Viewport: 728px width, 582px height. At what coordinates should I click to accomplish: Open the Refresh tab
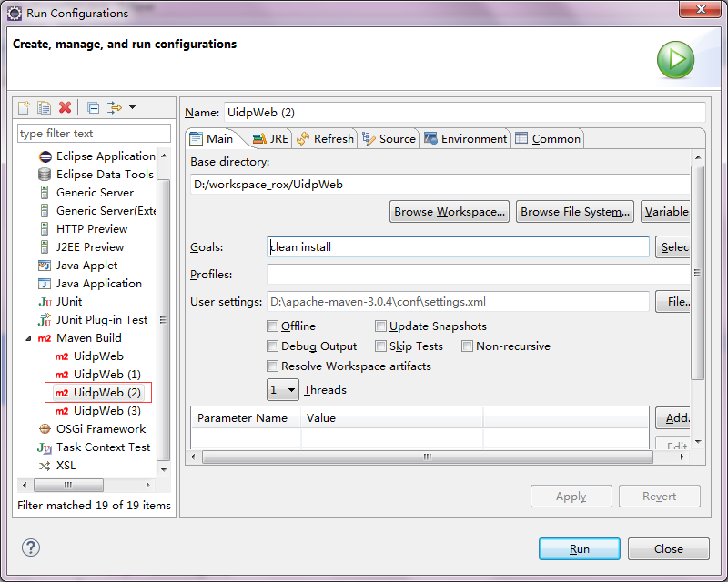click(x=325, y=139)
